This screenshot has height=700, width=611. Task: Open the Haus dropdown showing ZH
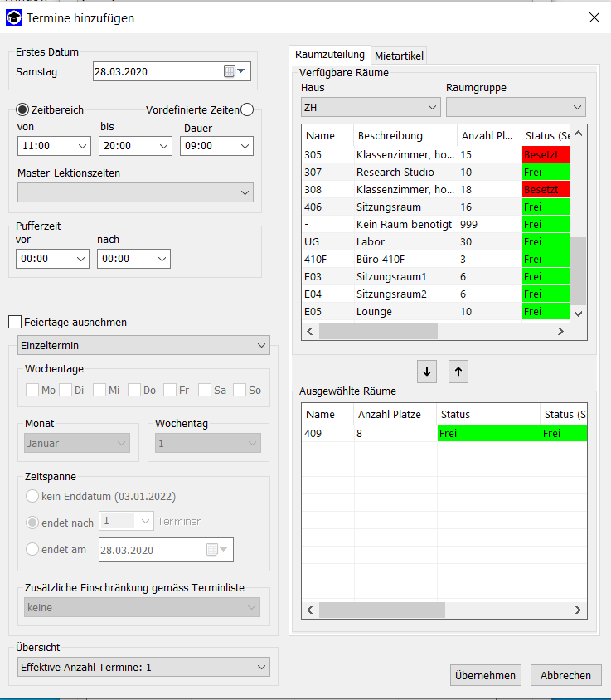pyautogui.click(x=371, y=107)
